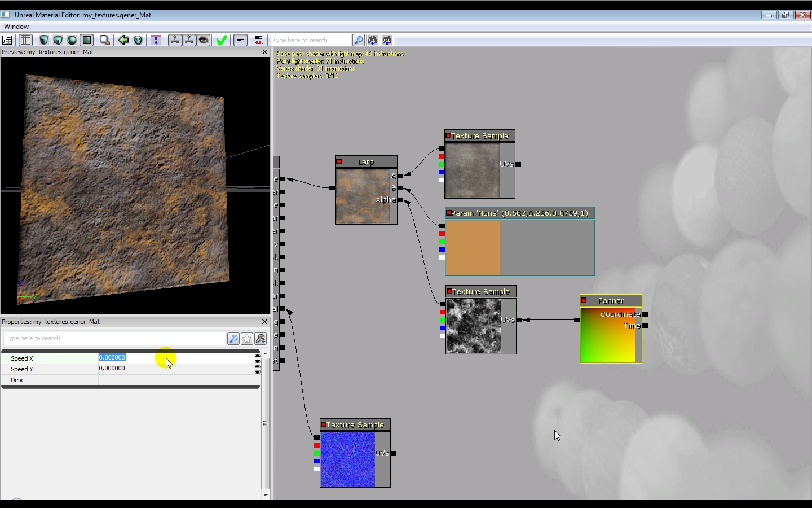Image resolution: width=812 pixels, height=508 pixels.
Task: Select the sphere preview shape icon
Action: tap(72, 40)
